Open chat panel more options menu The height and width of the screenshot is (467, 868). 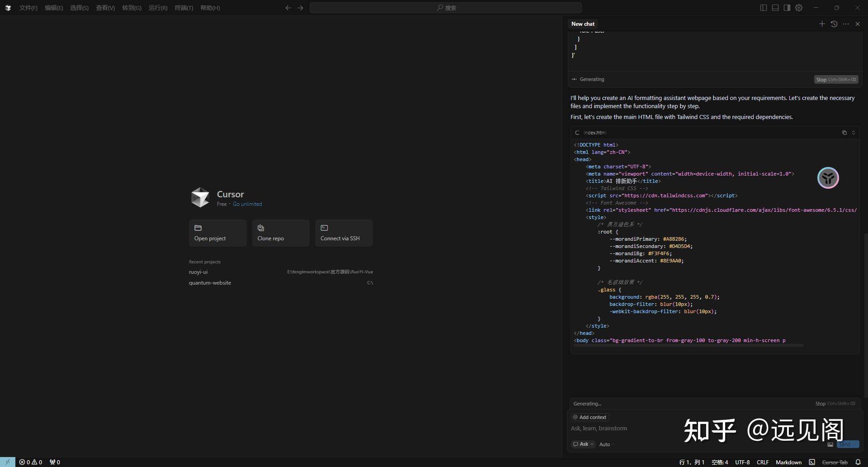[846, 24]
